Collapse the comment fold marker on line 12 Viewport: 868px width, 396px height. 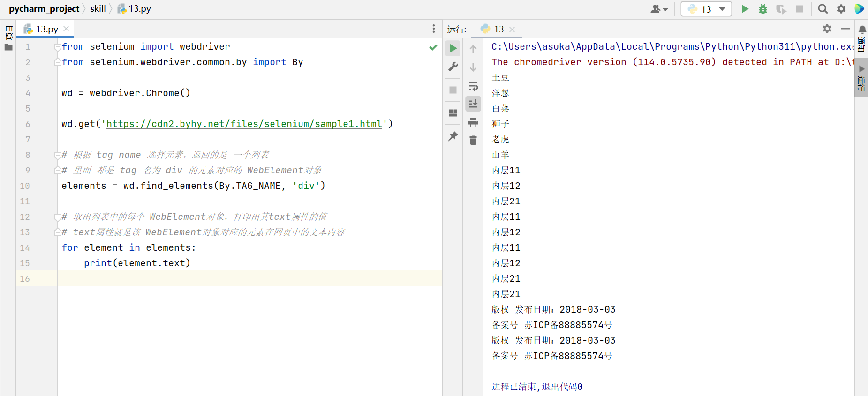[x=58, y=217]
